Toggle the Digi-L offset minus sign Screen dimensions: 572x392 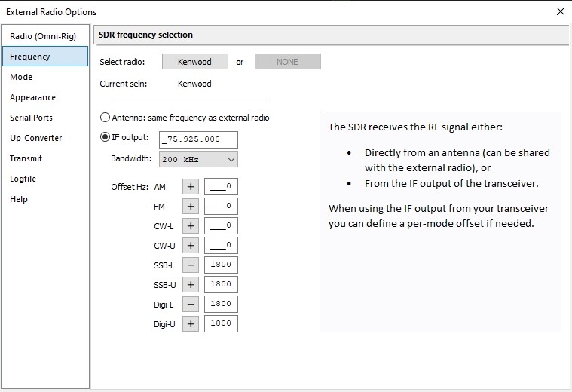[191, 305]
